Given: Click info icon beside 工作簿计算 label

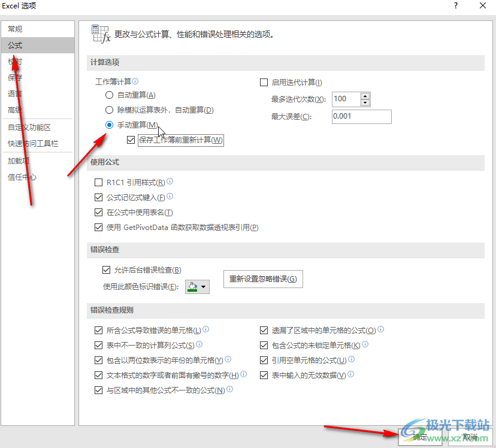Looking at the screenshot, I should pos(135,81).
